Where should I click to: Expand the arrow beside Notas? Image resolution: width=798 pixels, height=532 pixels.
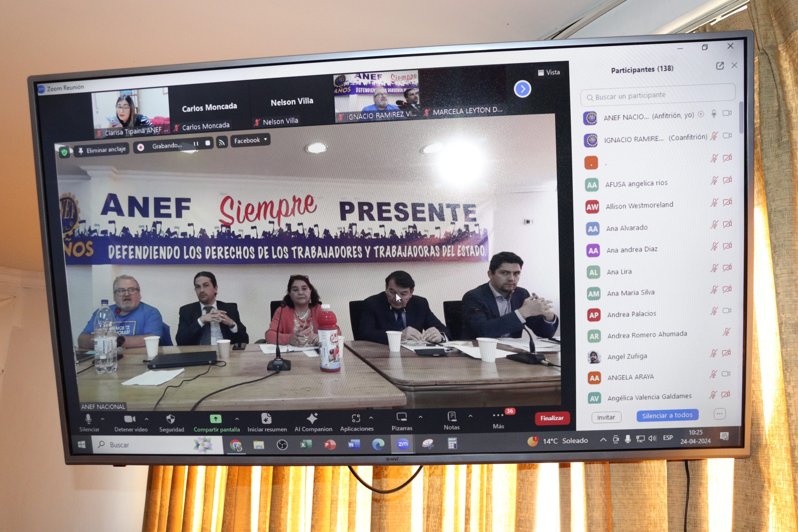471,416
